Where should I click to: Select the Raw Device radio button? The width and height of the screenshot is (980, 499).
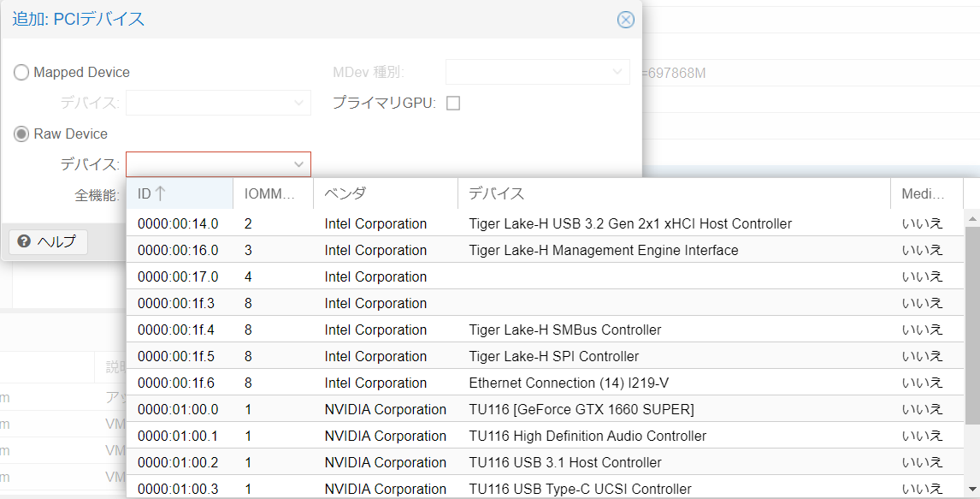point(21,134)
